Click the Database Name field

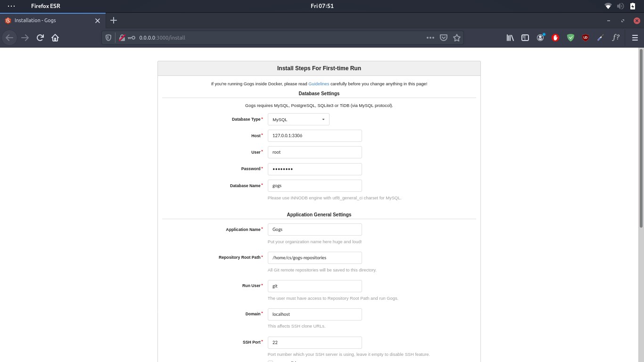point(315,186)
